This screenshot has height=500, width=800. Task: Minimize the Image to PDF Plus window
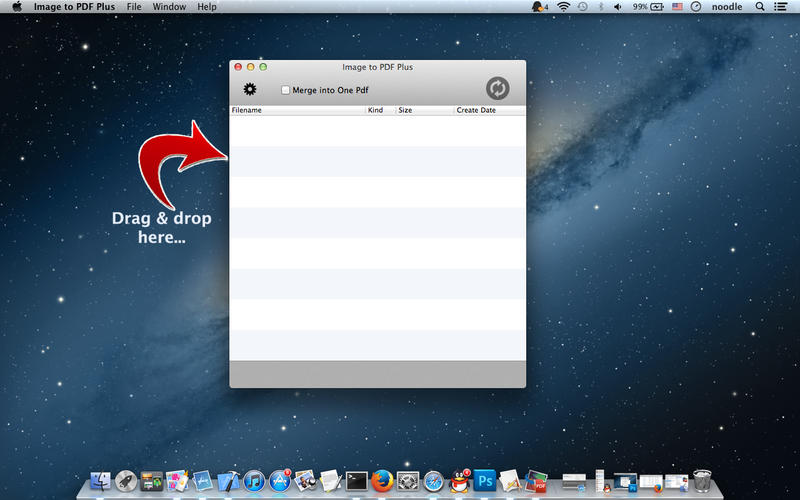(251, 67)
